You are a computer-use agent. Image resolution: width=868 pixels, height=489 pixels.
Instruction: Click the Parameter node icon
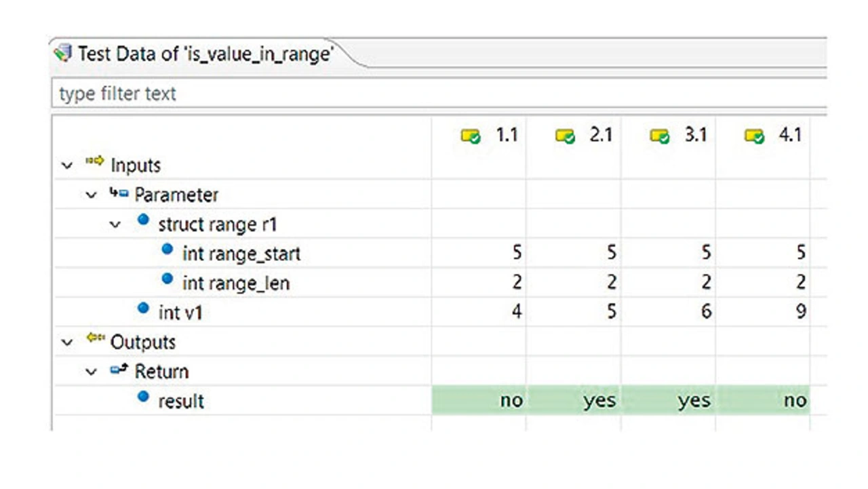click(x=118, y=194)
